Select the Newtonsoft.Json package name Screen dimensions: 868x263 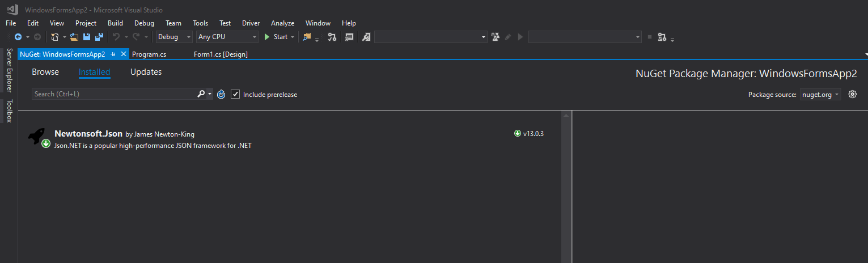coord(88,134)
